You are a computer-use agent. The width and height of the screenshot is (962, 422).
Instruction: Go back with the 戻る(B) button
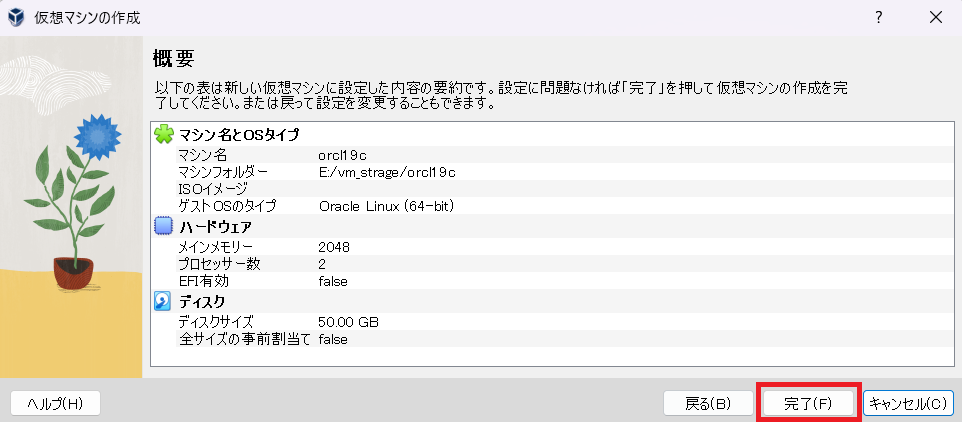point(708,404)
